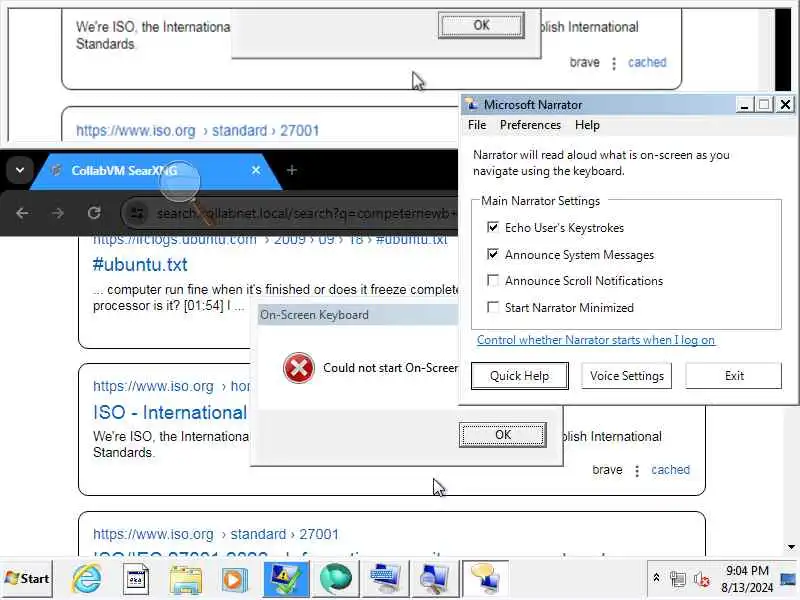Image resolution: width=800 pixels, height=600 pixels.
Task: Open Voice Settings in Narrator
Action: tap(627, 376)
